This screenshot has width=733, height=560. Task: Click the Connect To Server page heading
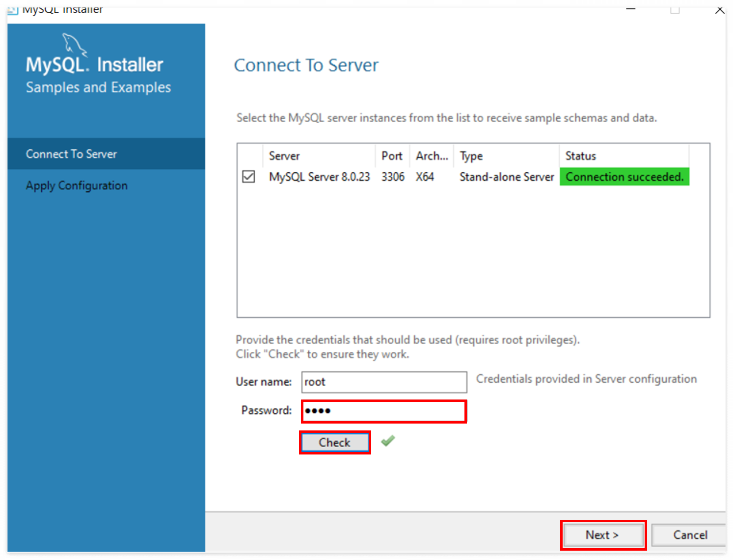click(306, 65)
